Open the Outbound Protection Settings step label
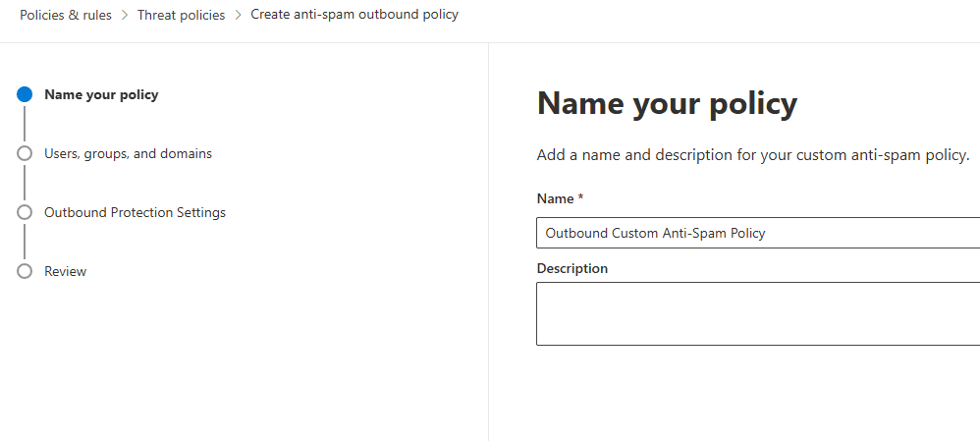Screen dimensions: 980x441 [135, 213]
